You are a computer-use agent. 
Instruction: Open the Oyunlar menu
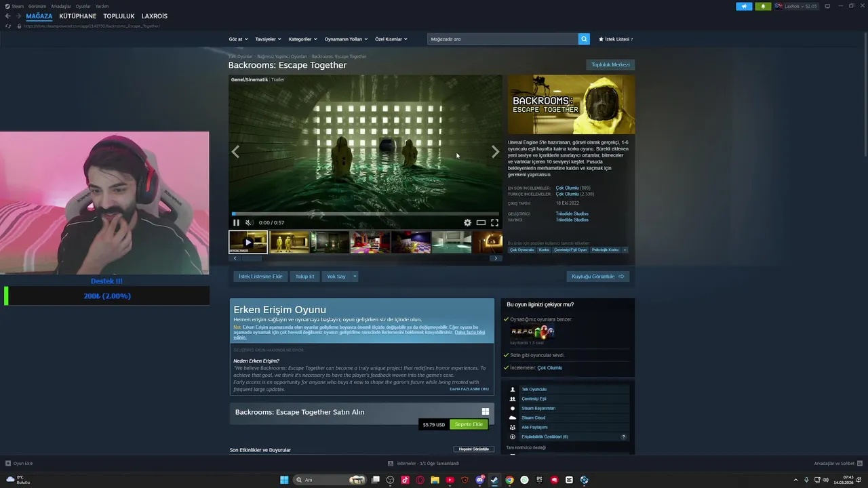click(x=83, y=6)
